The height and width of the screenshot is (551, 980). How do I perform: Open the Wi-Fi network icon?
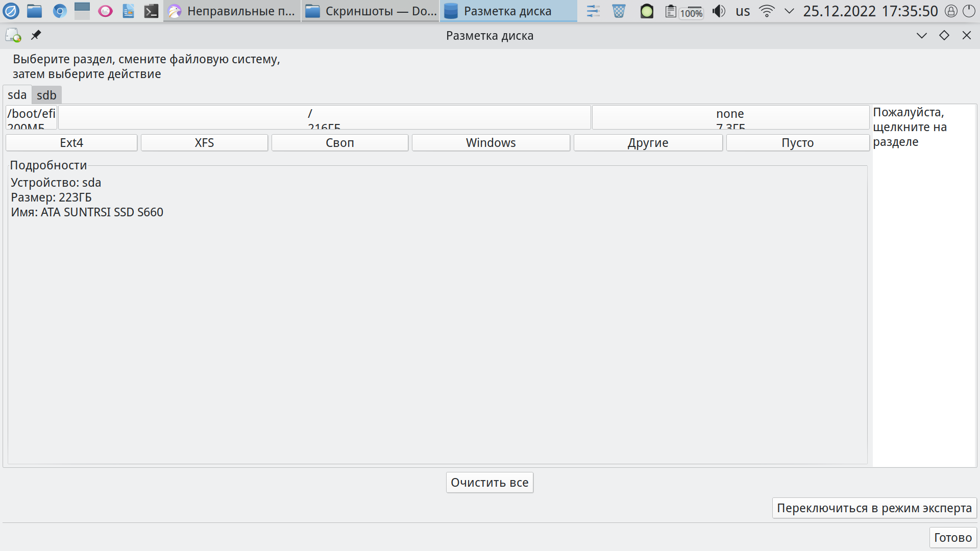pyautogui.click(x=767, y=11)
